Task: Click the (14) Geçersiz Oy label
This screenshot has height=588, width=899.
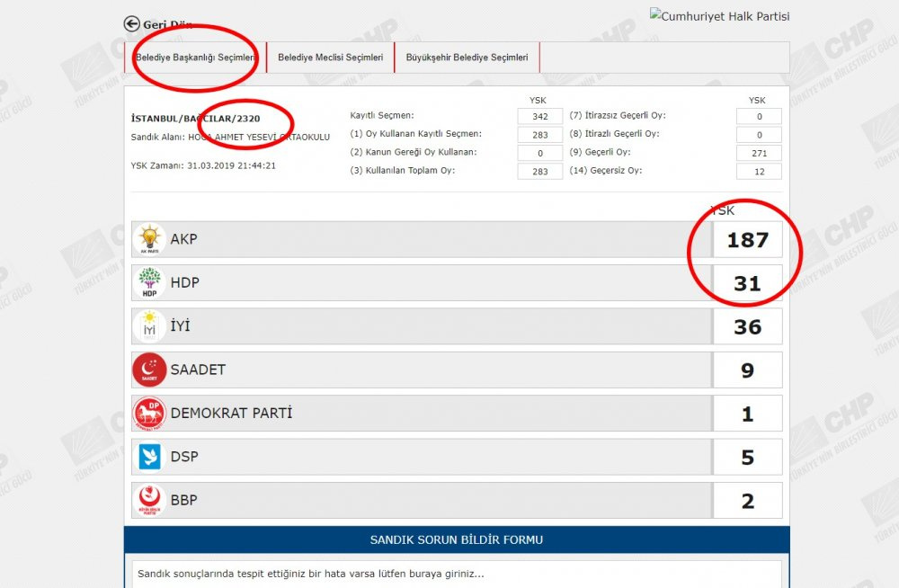Action: pyautogui.click(x=605, y=171)
